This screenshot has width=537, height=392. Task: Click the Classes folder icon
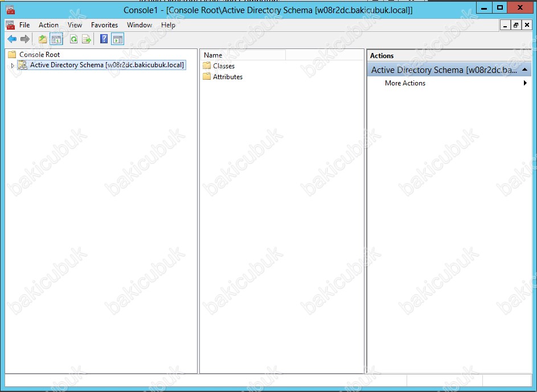(207, 66)
